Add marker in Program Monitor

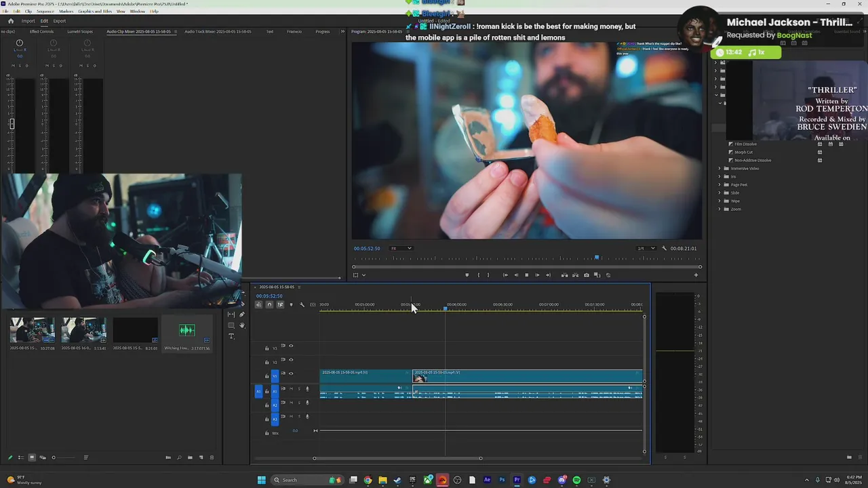pos(467,275)
